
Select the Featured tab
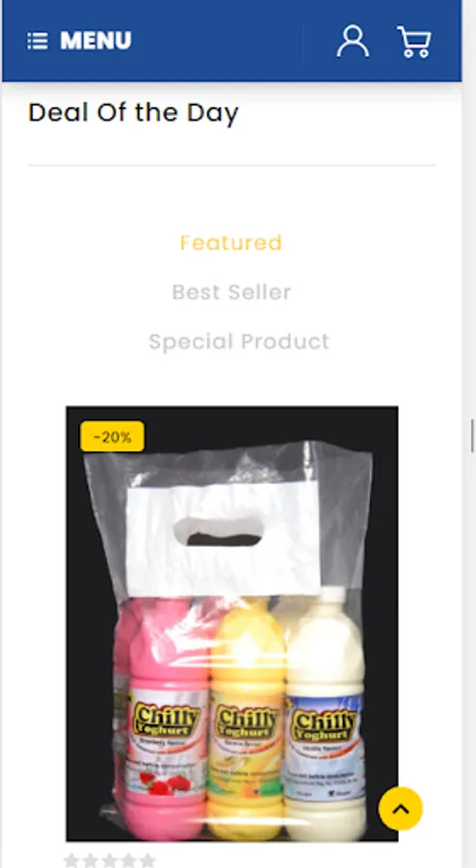(x=231, y=242)
